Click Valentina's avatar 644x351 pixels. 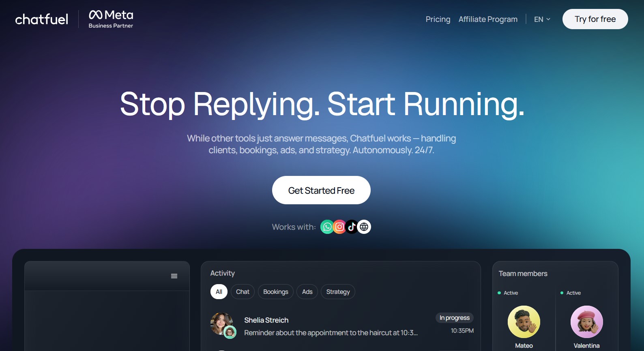pos(587,322)
